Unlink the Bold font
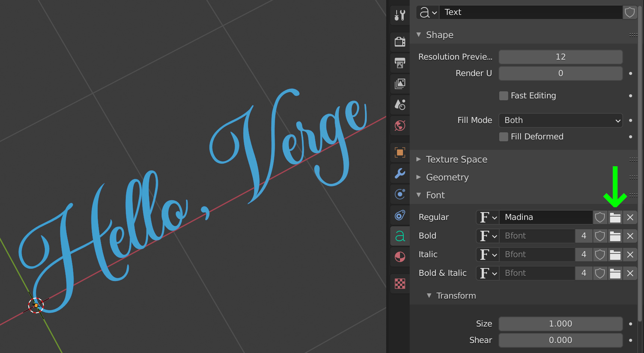This screenshot has width=644, height=353. point(630,236)
